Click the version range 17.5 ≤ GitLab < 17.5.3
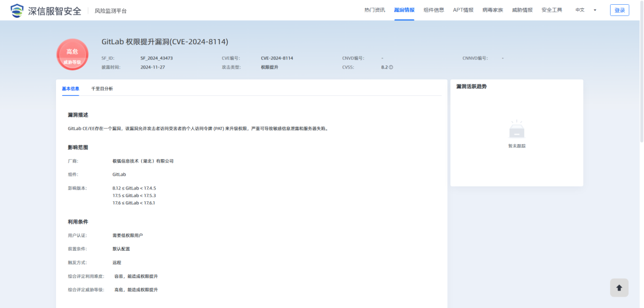Image resolution: width=644 pixels, height=308 pixels. [x=134, y=195]
